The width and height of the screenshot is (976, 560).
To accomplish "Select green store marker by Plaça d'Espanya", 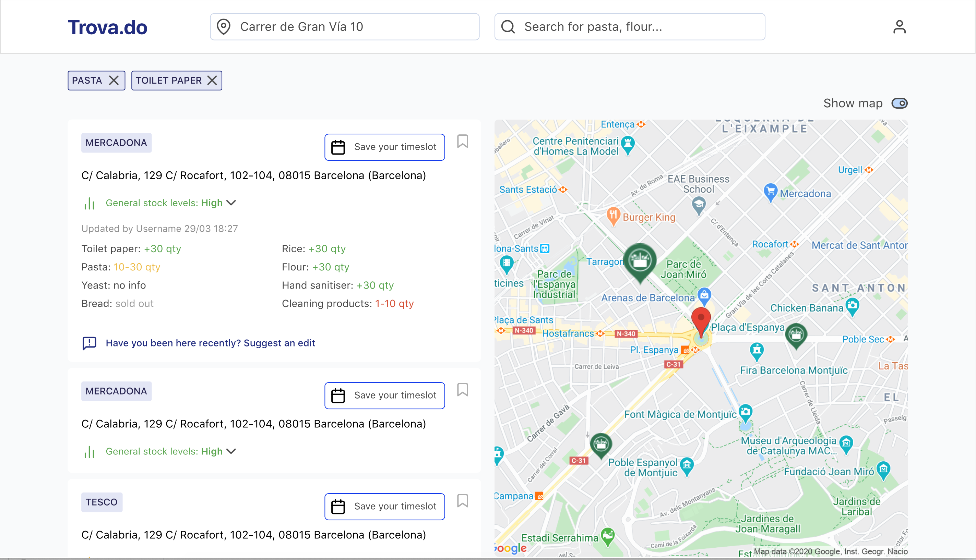I will pyautogui.click(x=796, y=336).
